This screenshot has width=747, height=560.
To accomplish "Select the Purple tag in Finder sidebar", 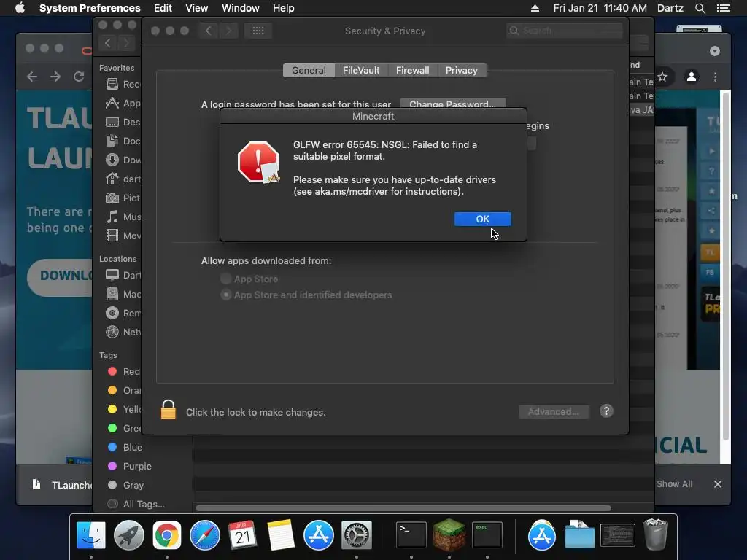I will tap(130, 466).
